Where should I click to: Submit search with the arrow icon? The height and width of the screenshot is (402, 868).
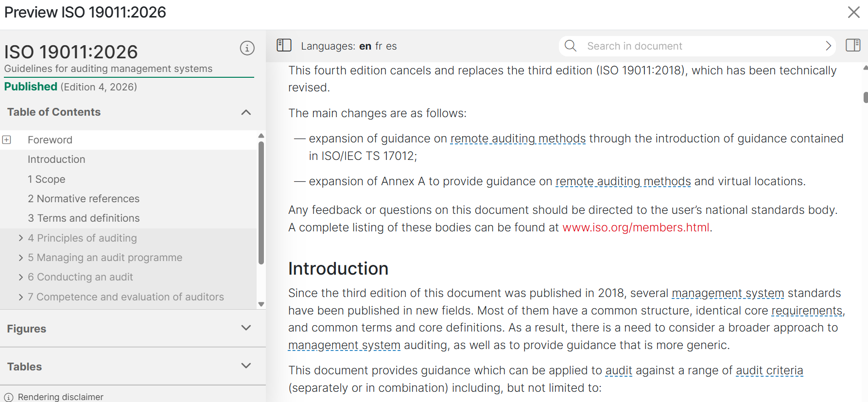point(828,46)
